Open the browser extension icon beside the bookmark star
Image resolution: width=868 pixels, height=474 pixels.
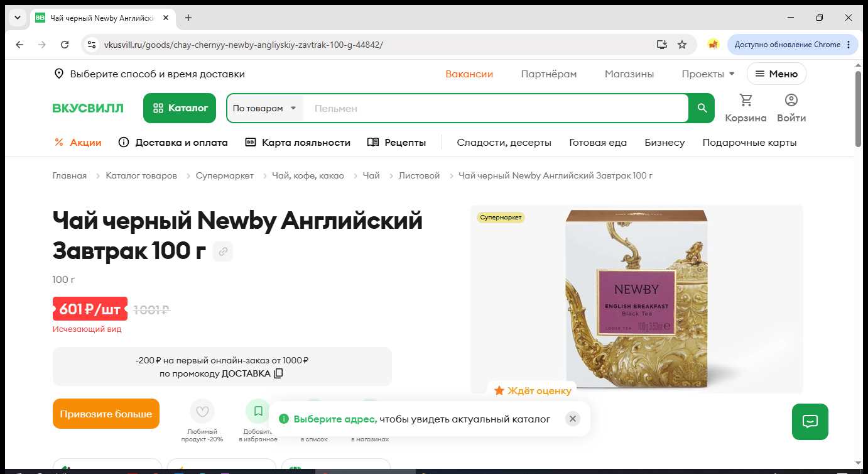click(713, 45)
